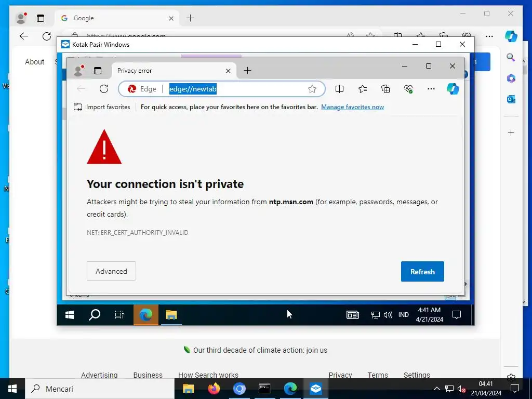The width and height of the screenshot is (532, 399).
Task: Open Microsoft 365 in host Edge sidebar
Action: point(511,78)
